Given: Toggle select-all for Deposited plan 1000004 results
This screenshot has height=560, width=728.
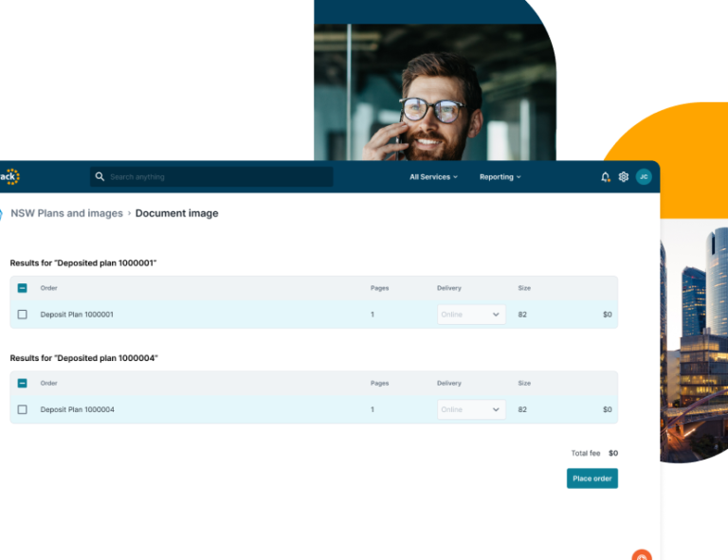Looking at the screenshot, I should point(23,383).
